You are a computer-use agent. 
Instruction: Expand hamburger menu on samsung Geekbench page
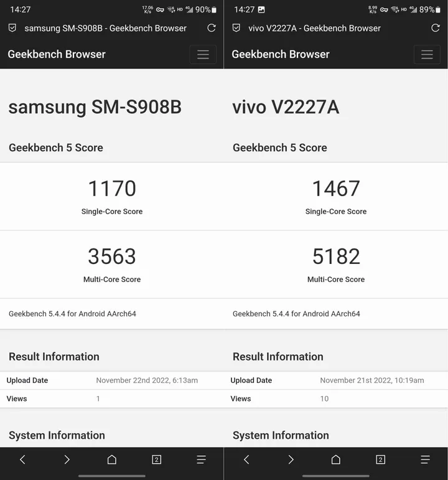203,54
